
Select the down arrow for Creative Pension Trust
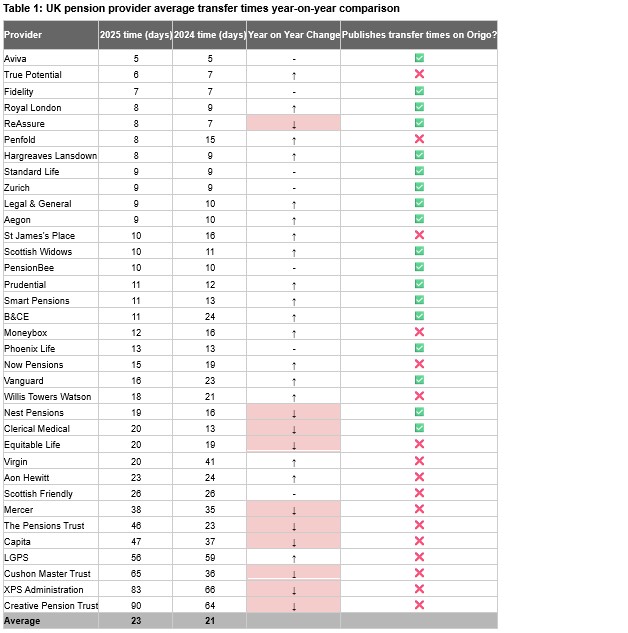click(294, 606)
